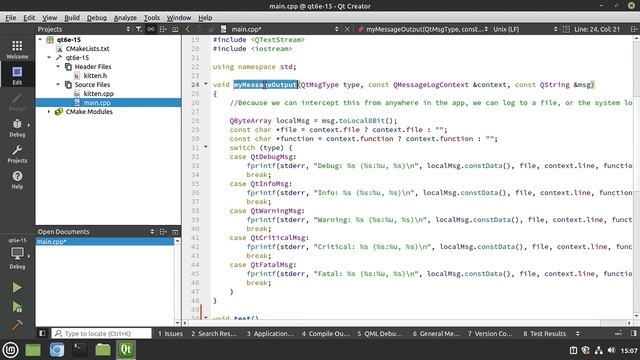This screenshot has width=640, height=360.
Task: Fold the switch block at line 31
Action: [206, 147]
